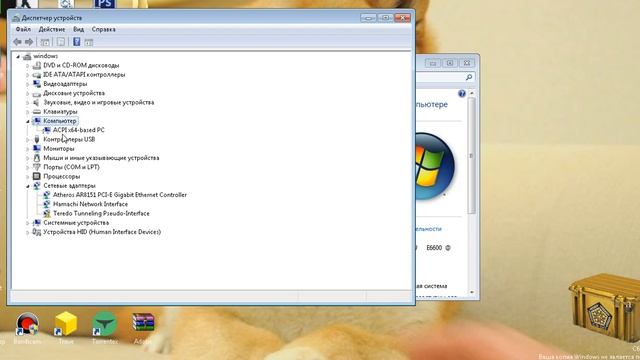Screen dimensions: 640x360
Task: Click the scan hardware toolbar icon
Action: (x=89, y=42)
